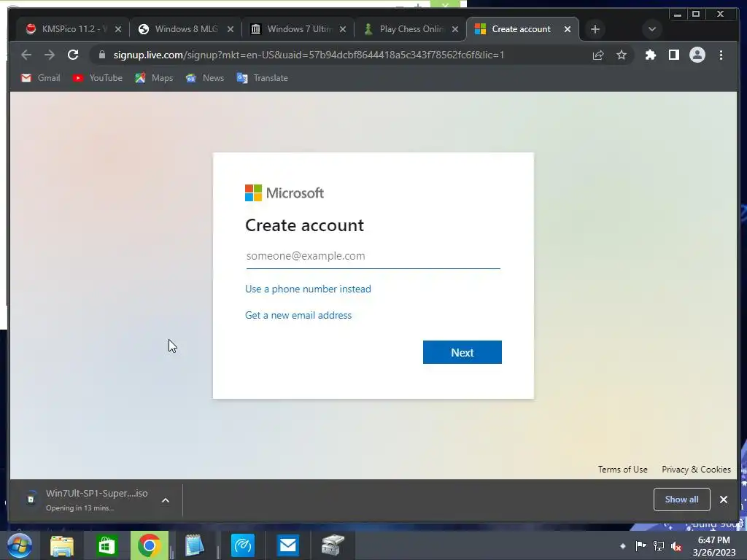
Task: Open the Mail taskbar app
Action: (x=287, y=545)
